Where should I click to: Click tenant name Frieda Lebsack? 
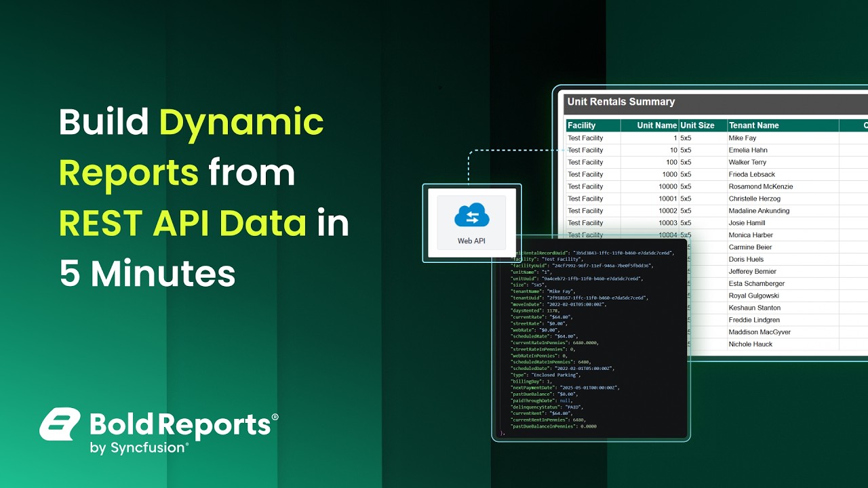pyautogui.click(x=751, y=175)
